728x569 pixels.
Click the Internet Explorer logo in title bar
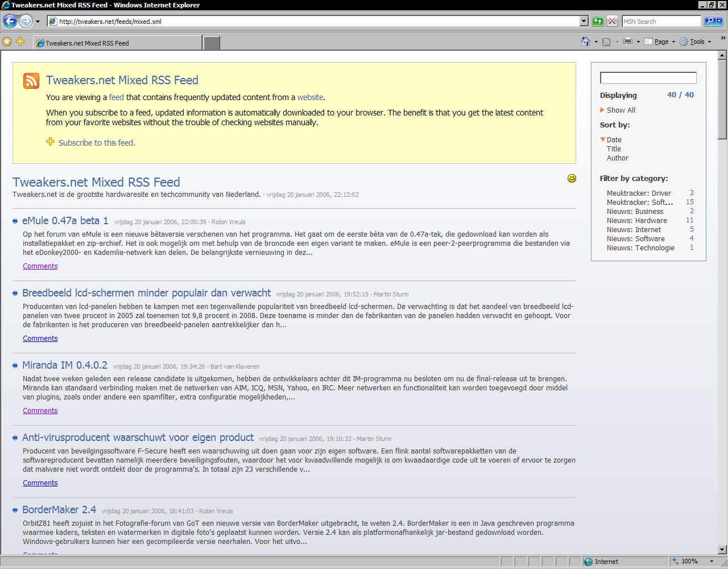tap(6, 5)
